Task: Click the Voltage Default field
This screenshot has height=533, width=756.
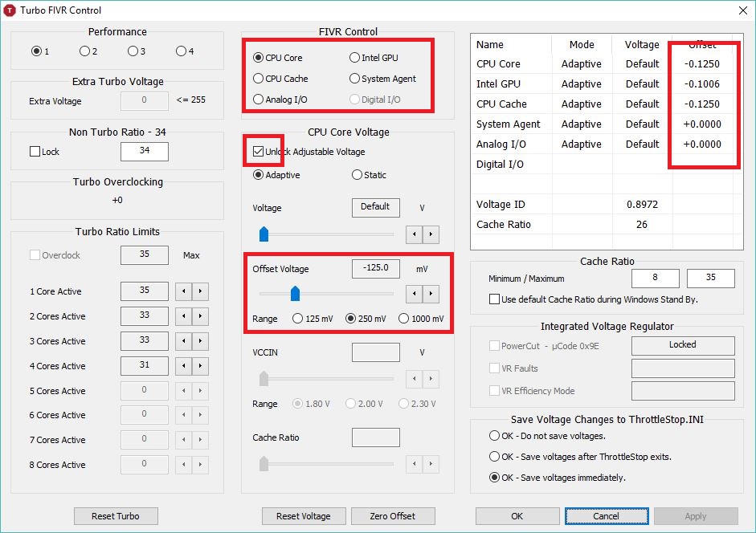Action: pos(375,208)
